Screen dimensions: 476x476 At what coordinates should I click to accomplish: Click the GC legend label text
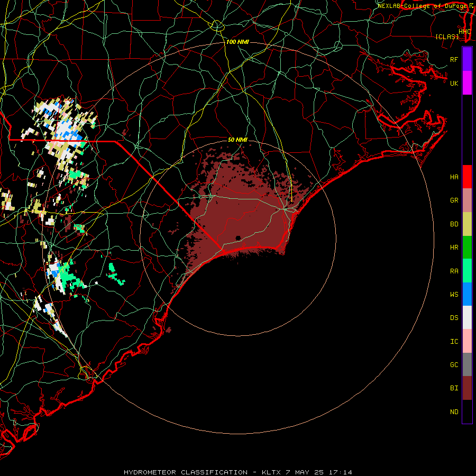click(454, 365)
